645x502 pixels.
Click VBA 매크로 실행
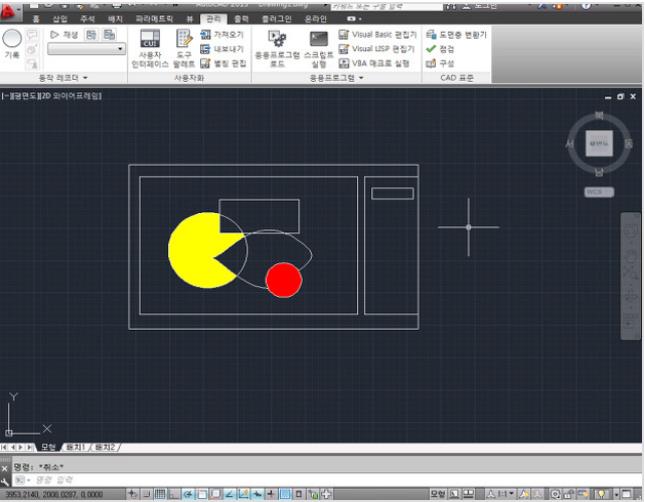coord(374,63)
